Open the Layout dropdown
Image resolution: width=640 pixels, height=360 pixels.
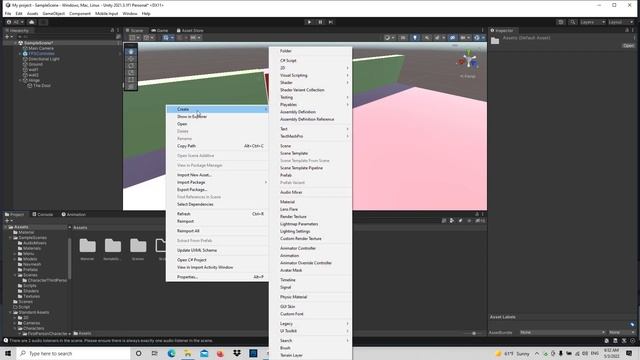point(620,22)
